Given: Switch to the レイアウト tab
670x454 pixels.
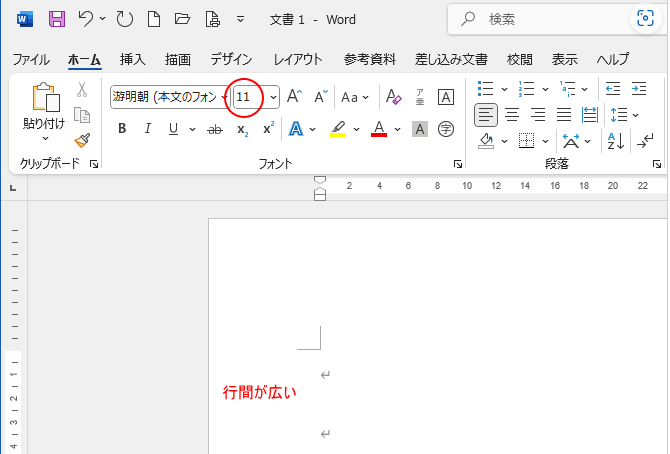Looking at the screenshot, I should coord(298,59).
